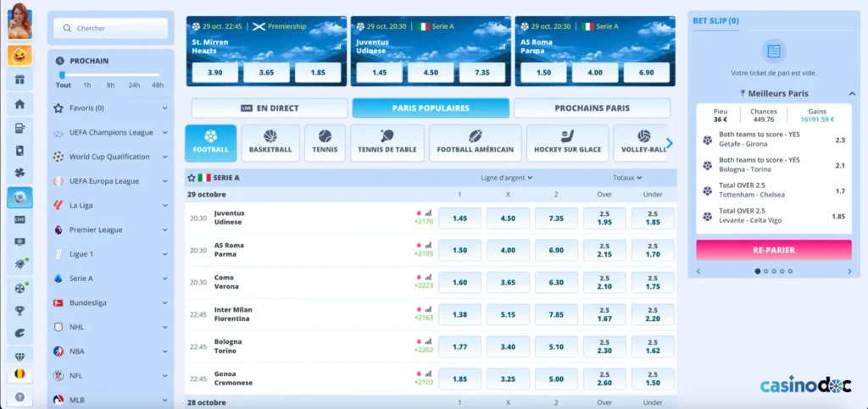The height and width of the screenshot is (409, 868).
Task: Expand the Bundesliga chevron
Action: (165, 303)
